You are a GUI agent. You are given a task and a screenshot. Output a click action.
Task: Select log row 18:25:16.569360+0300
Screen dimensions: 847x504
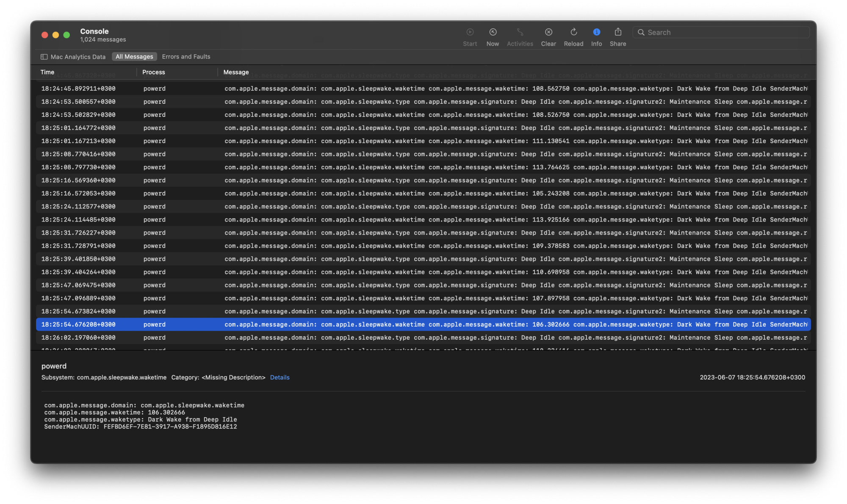(x=423, y=180)
